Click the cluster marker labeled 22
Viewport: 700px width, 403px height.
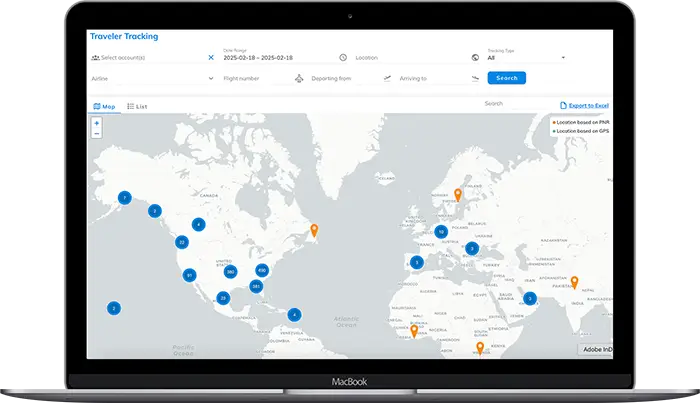(182, 242)
